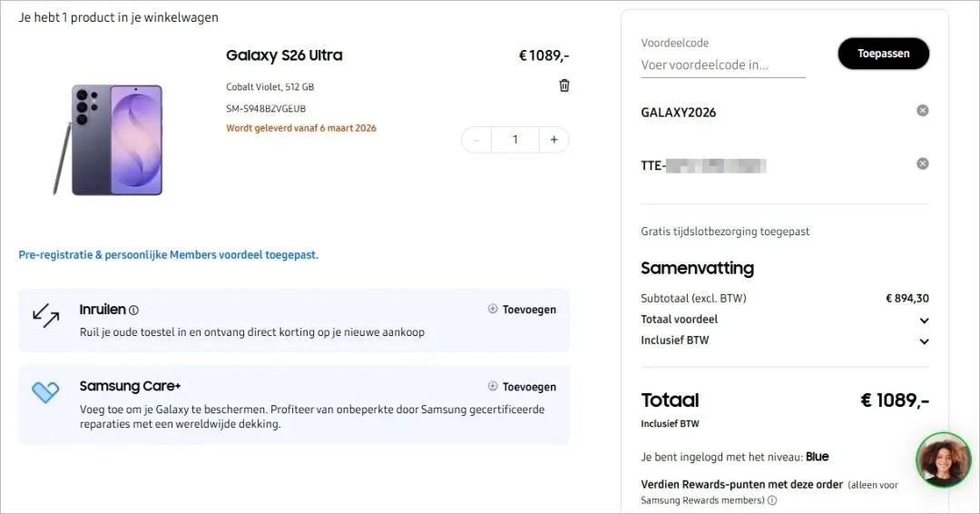Click the Samsung Care+ heart icon
980x514 pixels.
pyautogui.click(x=45, y=392)
